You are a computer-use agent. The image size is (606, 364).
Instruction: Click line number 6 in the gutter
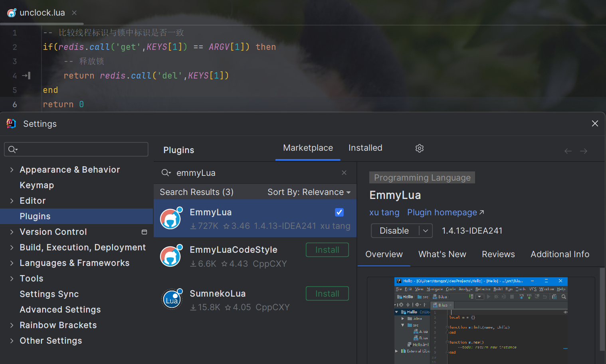15,104
